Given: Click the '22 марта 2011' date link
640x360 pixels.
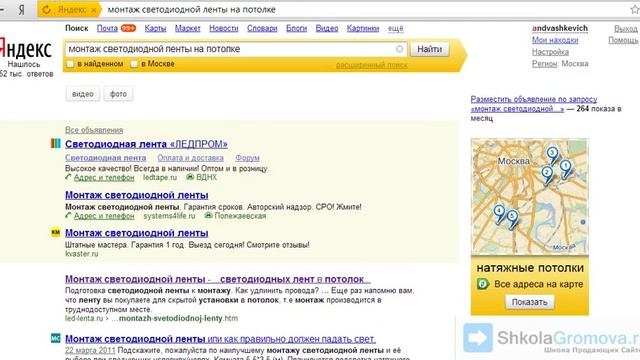Looking at the screenshot, I should tap(90, 351).
